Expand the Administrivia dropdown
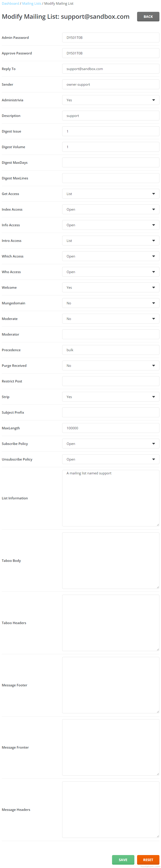Viewport: 161px width, 868px height. click(110, 100)
